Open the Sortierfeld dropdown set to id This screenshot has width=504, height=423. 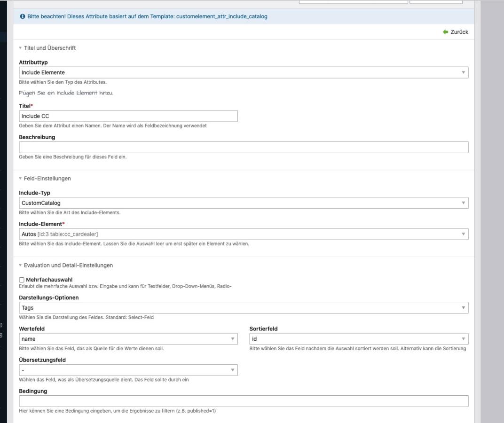358,339
